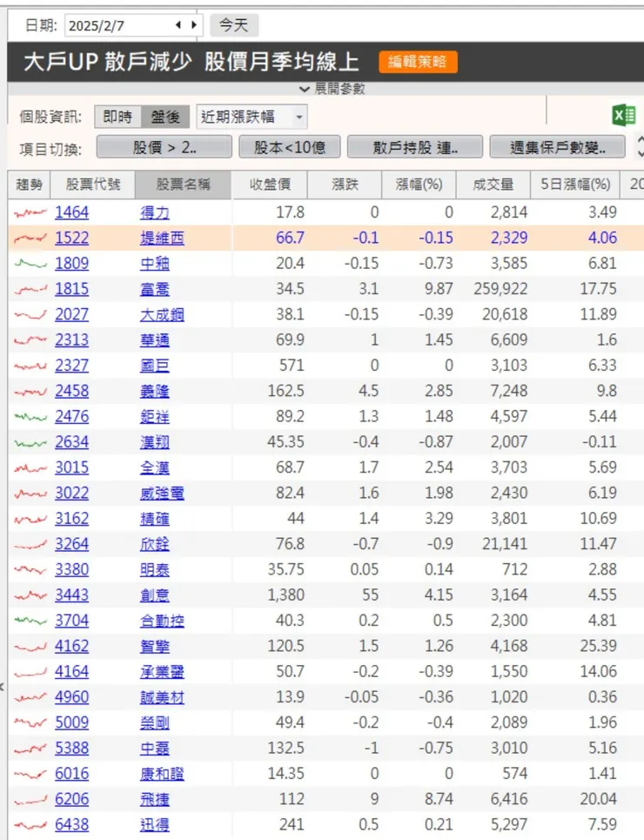Sort by 股票代號 column header
Screen dimensions: 644x840
(93, 185)
